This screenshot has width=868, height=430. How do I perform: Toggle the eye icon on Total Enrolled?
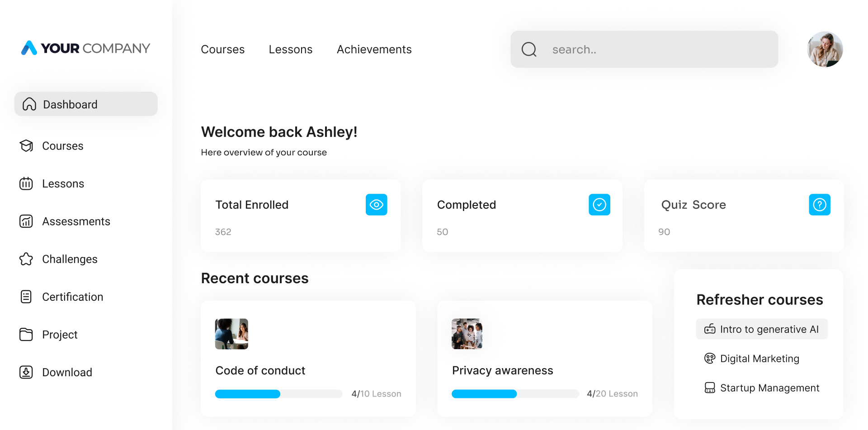[x=376, y=205]
